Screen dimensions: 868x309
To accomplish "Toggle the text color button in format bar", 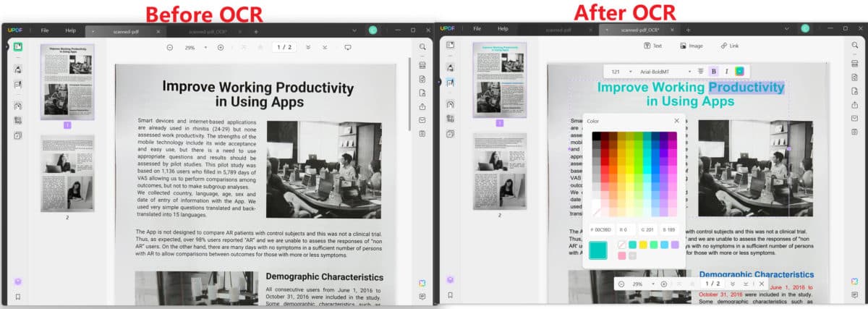I will [739, 72].
